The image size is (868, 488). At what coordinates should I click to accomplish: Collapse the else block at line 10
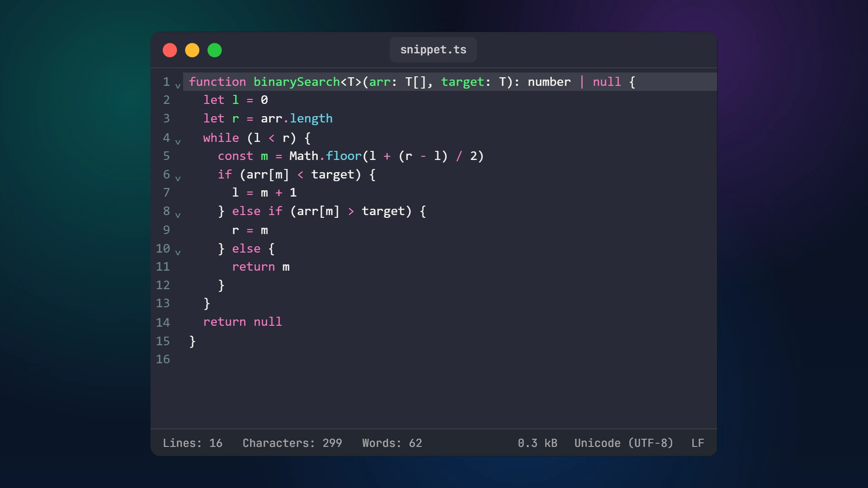(178, 252)
